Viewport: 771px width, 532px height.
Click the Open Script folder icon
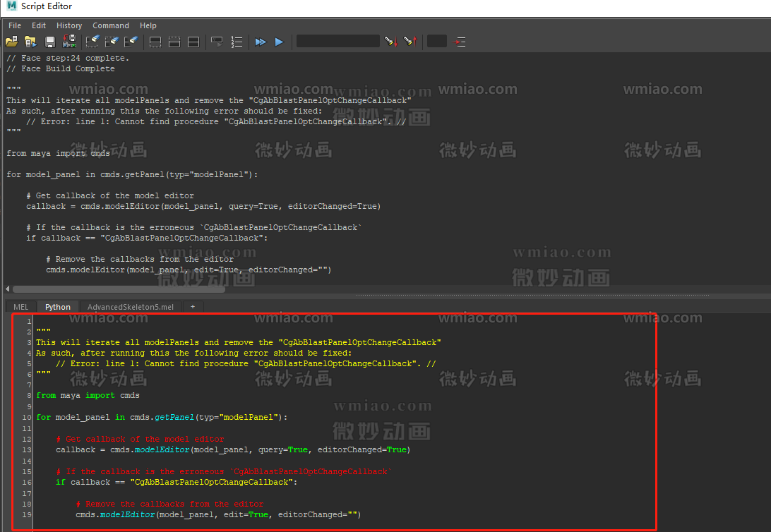click(x=11, y=42)
